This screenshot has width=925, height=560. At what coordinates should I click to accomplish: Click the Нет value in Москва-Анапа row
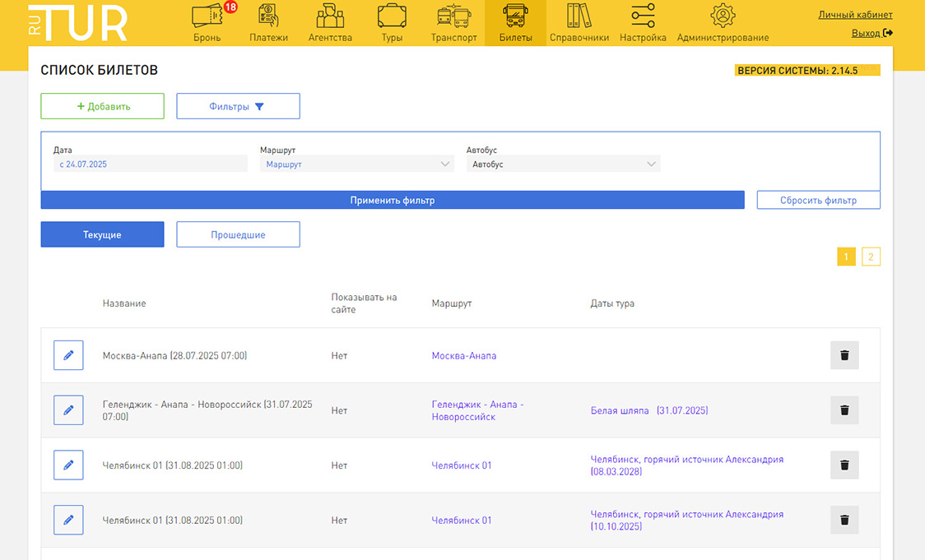(x=339, y=355)
